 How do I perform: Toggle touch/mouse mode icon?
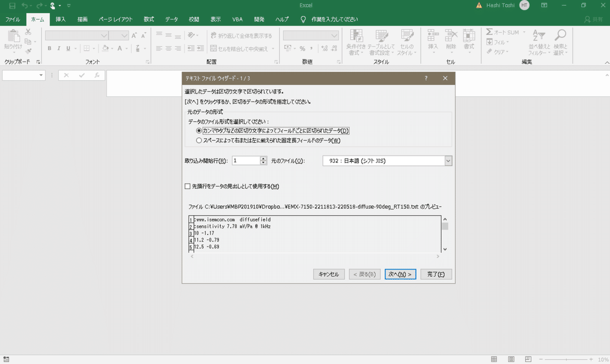52,6
